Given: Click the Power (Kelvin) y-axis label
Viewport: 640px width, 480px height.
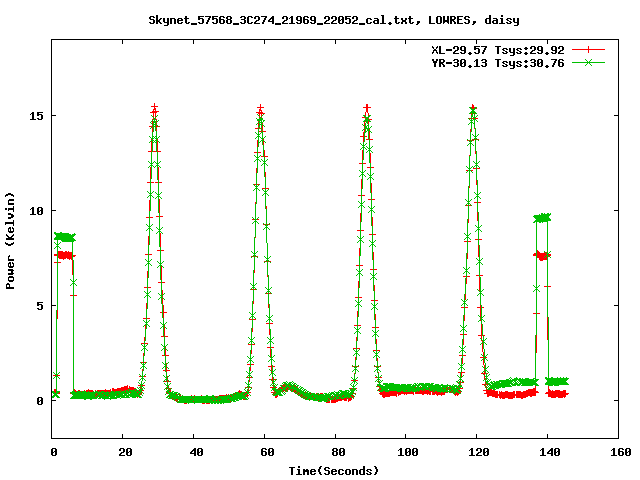Looking at the screenshot, I should pos(10,241).
